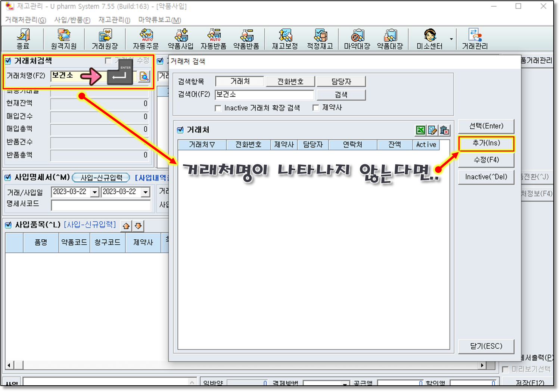Open 원격지원 remote support tool
This screenshot has height=392, width=560.
pyautogui.click(x=64, y=39)
